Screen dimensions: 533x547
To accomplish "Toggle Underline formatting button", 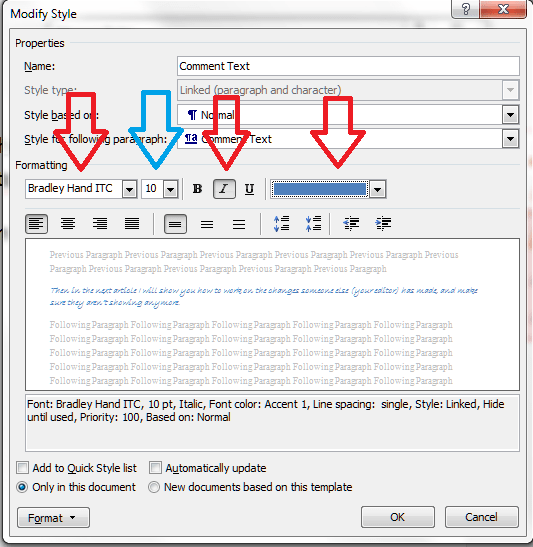I will [x=249, y=189].
